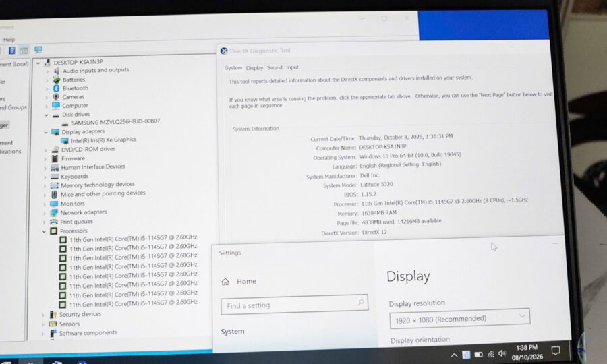Image resolution: width=607 pixels, height=364 pixels.
Task: Select the DVD/CD-ROM drives icon
Action: click(55, 150)
